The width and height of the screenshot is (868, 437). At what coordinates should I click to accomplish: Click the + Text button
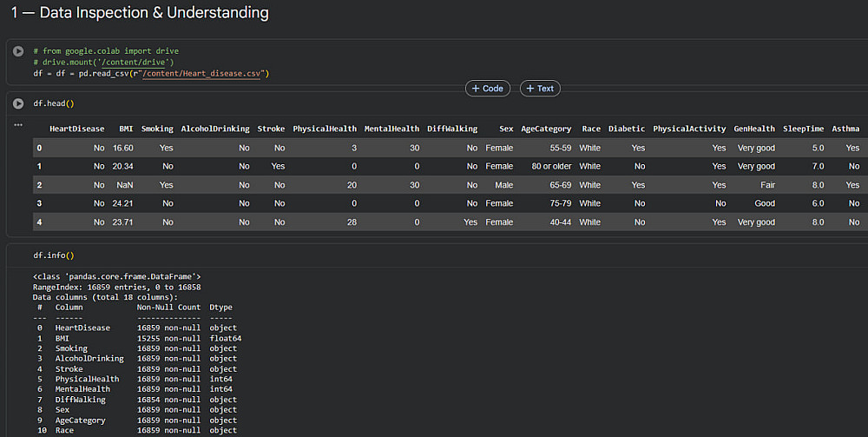(539, 89)
